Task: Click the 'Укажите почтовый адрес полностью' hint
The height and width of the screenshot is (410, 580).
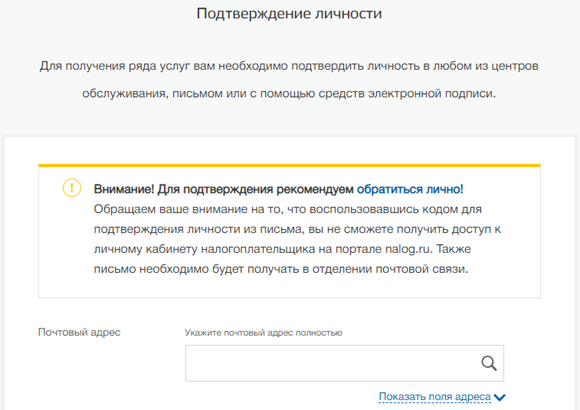Action: click(x=263, y=333)
